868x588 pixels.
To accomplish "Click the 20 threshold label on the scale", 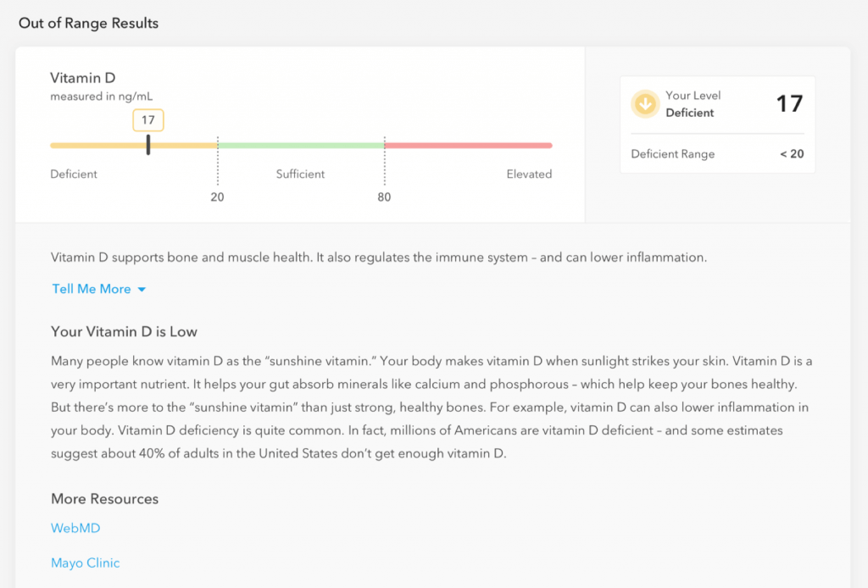I will click(x=217, y=197).
